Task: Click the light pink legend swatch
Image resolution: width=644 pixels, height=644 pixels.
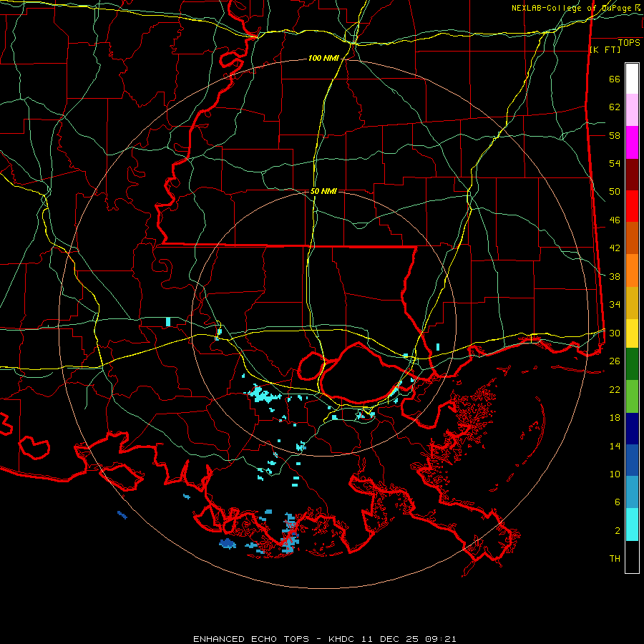Action: [632, 110]
